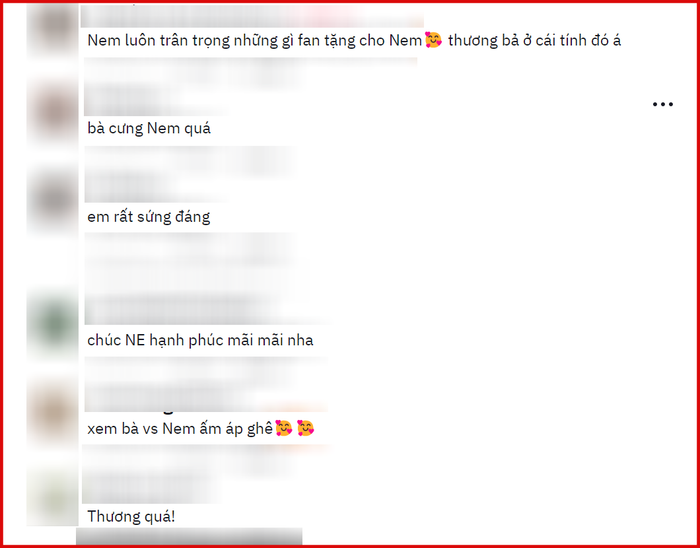Click the 'Thương quá!' comment text

tap(131, 517)
